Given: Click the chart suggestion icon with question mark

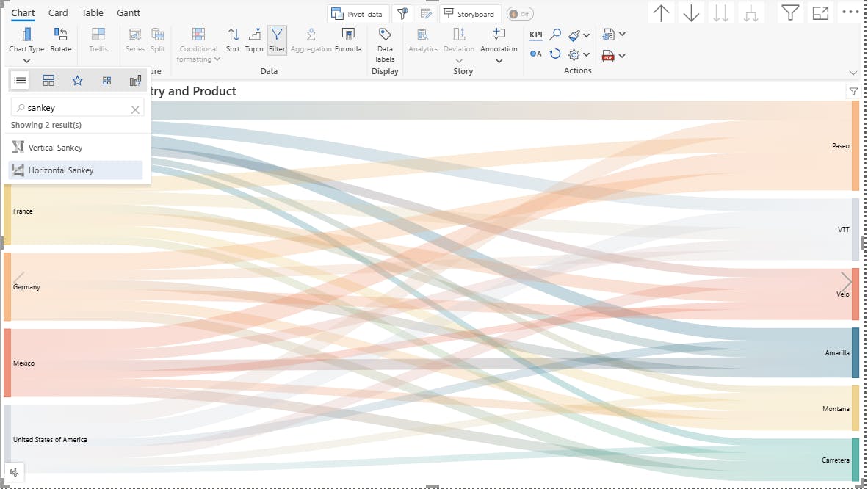Looking at the screenshot, I should tap(135, 80).
